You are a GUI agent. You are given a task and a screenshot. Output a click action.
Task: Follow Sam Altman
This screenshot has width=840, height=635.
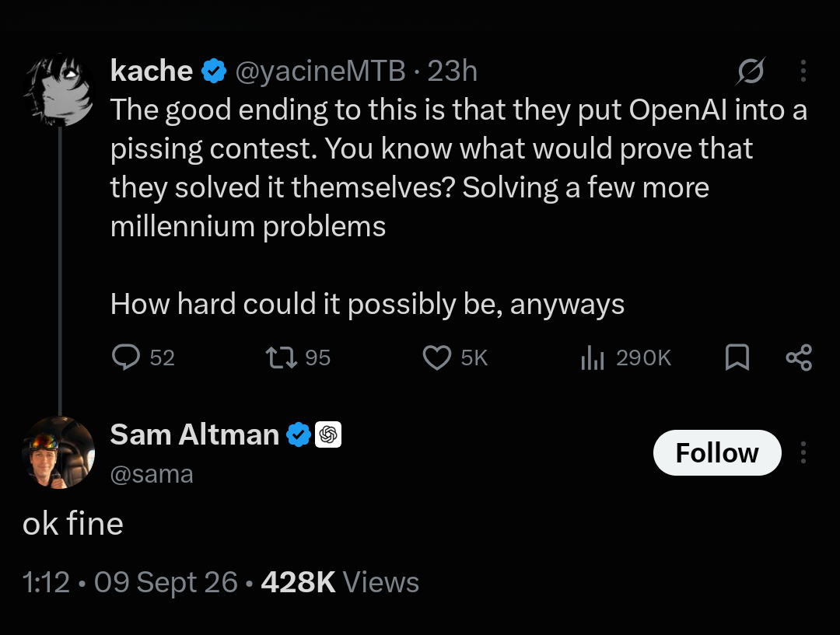click(x=717, y=452)
